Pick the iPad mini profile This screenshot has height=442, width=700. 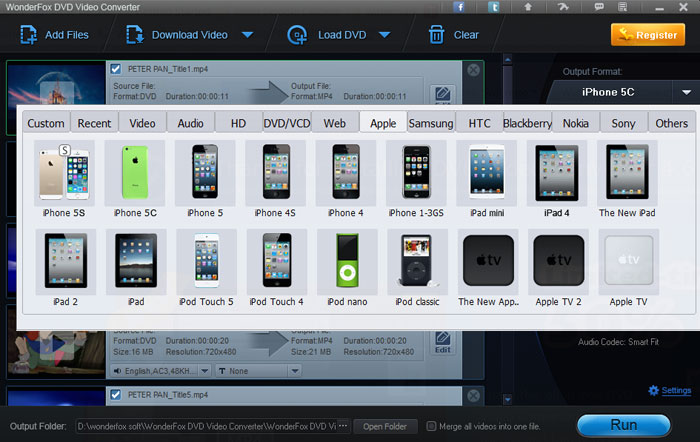coord(487,179)
